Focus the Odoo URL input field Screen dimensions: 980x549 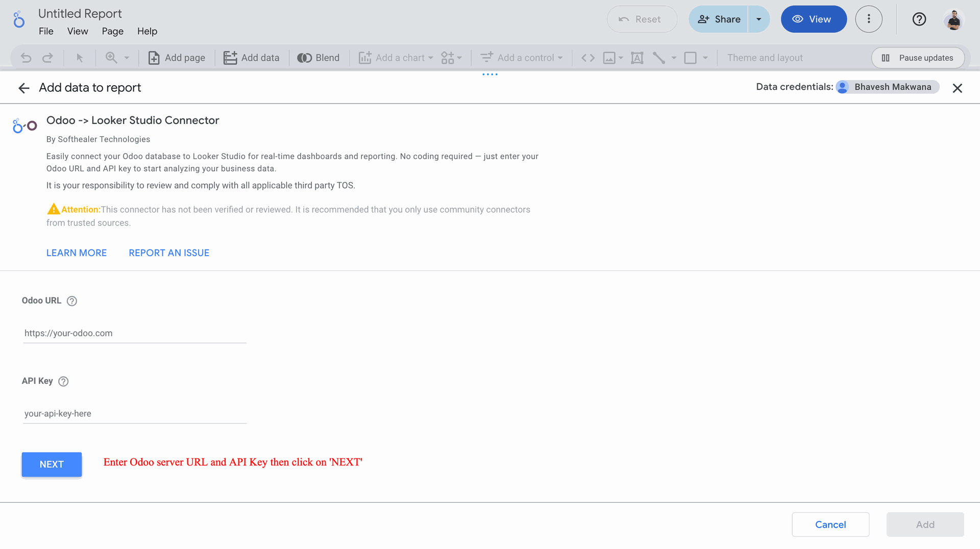click(x=135, y=333)
